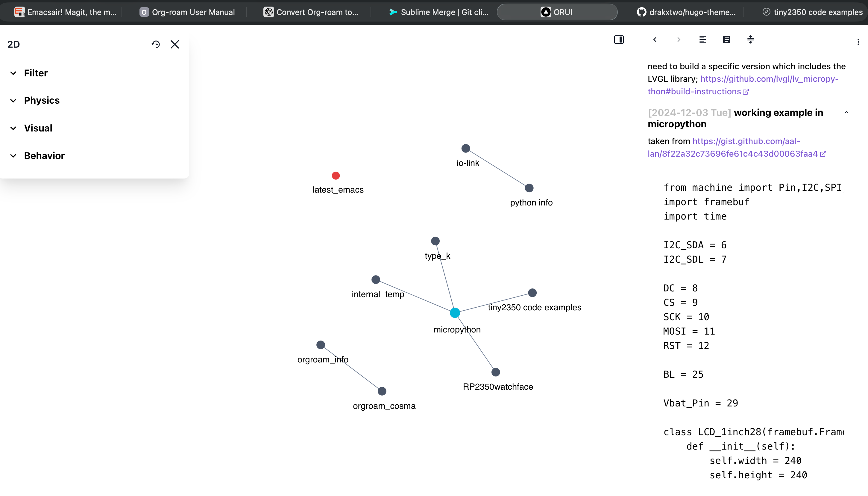Expand the Visual section

38,128
